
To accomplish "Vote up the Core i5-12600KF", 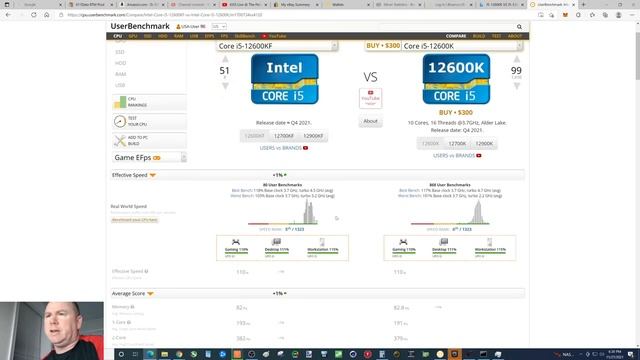I will click(225, 60).
